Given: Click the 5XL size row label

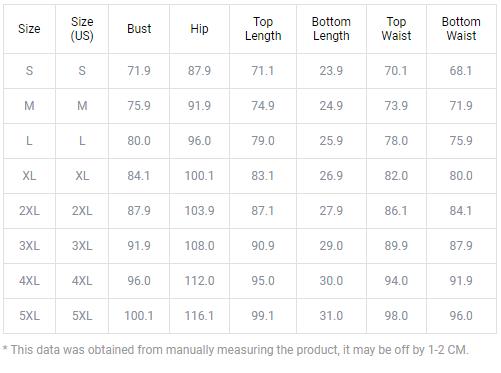Looking at the screenshot, I should click(29, 315).
